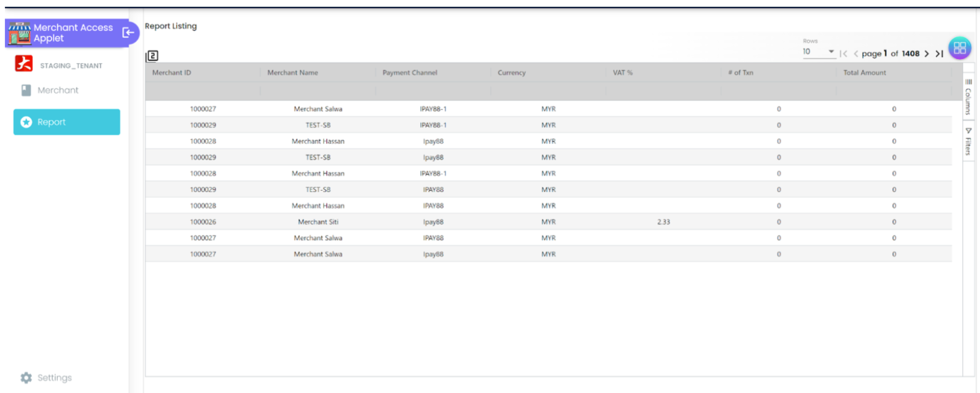Click the # of Txn filter field
This screenshot has width=980, height=393.
(779, 91)
